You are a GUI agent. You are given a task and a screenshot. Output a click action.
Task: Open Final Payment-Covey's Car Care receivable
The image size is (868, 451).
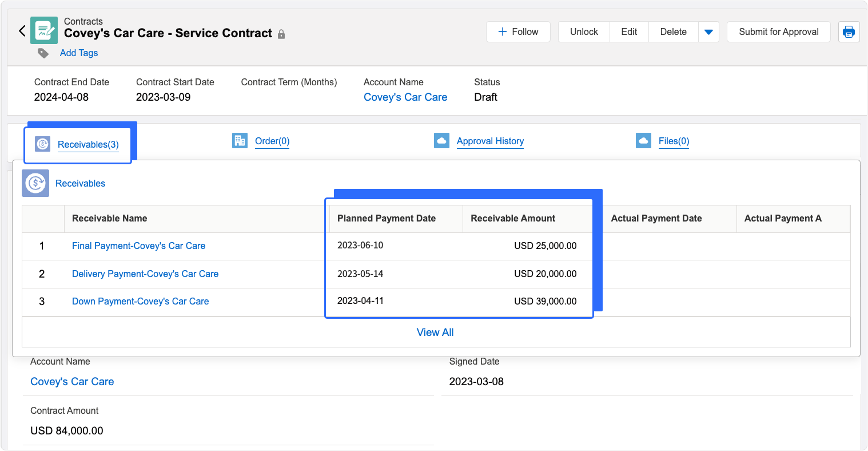(x=138, y=246)
